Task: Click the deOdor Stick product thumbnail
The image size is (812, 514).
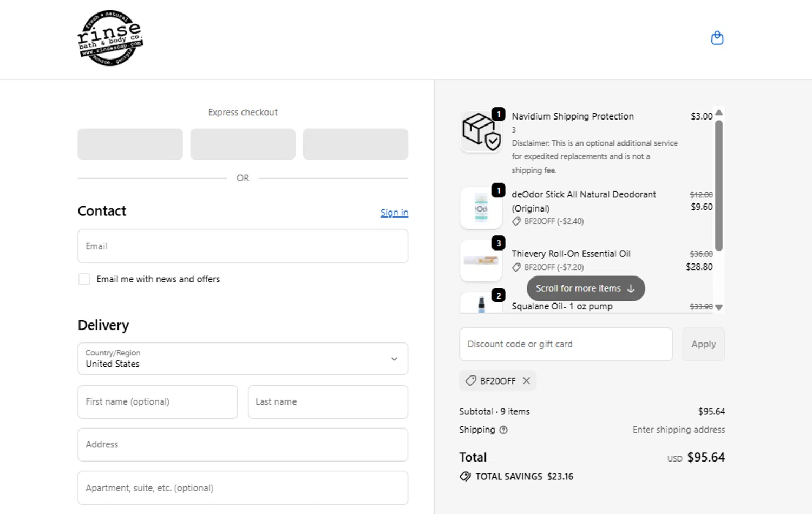Action: (481, 208)
